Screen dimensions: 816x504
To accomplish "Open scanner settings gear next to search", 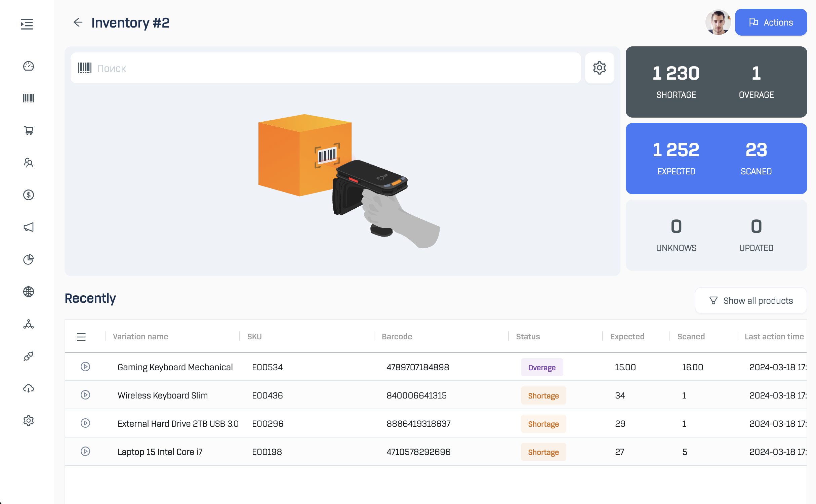I will click(x=600, y=68).
